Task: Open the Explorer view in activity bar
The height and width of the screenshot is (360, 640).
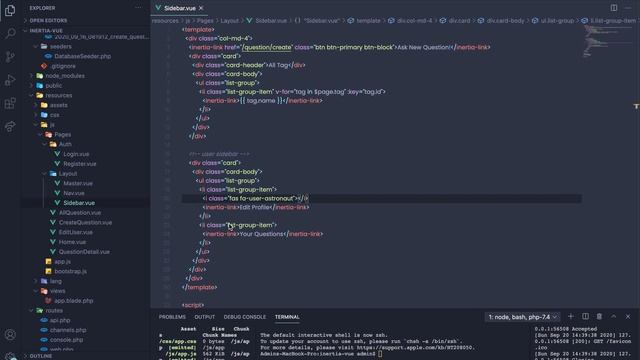Action: point(10,10)
